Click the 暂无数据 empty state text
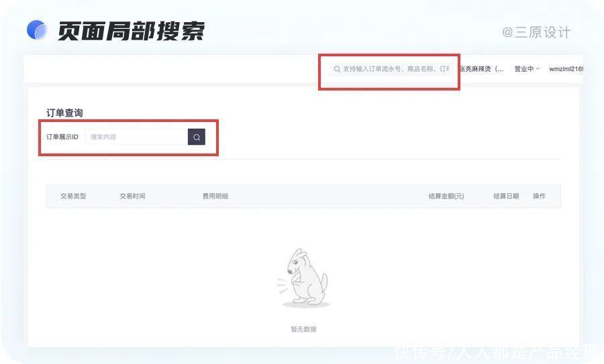This screenshot has width=604, height=364. (x=303, y=329)
